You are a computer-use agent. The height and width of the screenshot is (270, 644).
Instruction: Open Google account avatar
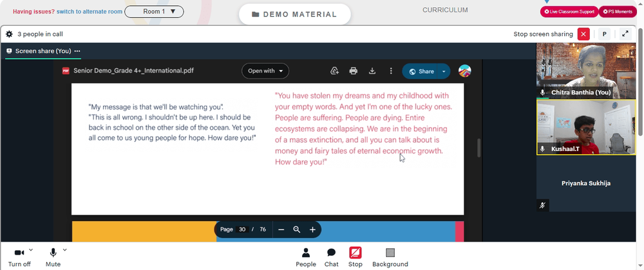pyautogui.click(x=464, y=71)
